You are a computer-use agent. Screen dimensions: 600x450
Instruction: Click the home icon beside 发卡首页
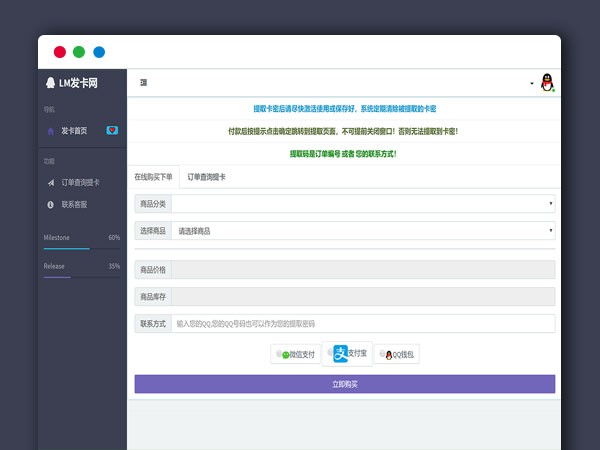pos(51,130)
